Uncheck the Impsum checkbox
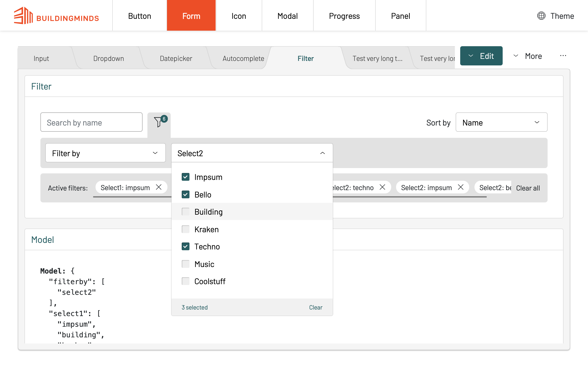This screenshot has width=588, height=368. click(x=185, y=177)
